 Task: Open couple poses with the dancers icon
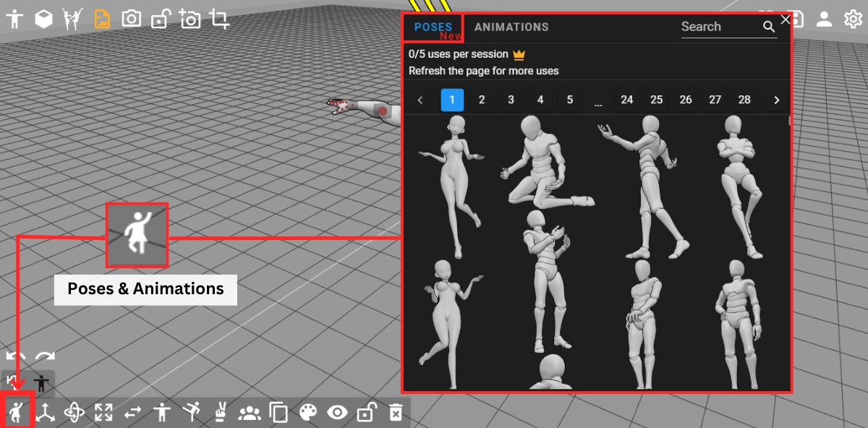click(x=249, y=412)
